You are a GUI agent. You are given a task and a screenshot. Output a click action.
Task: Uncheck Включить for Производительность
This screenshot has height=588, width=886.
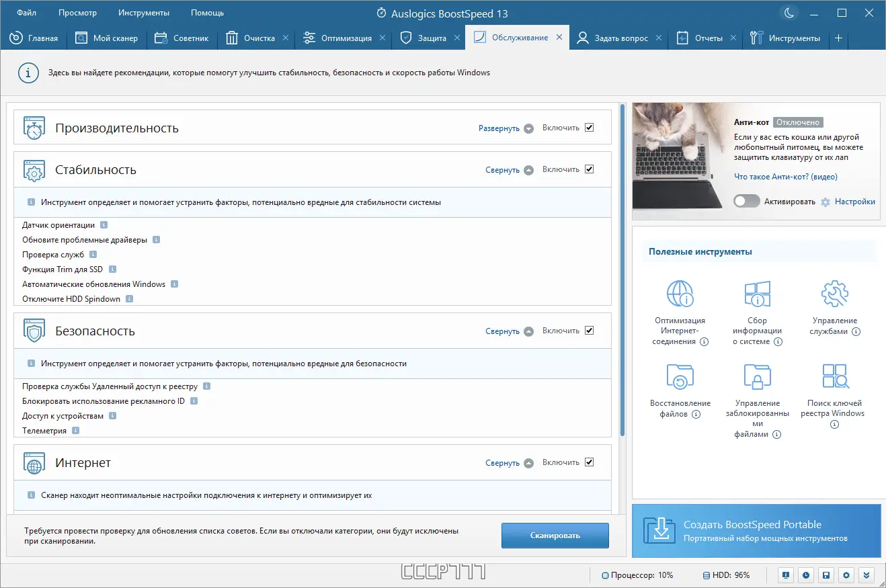(x=590, y=128)
